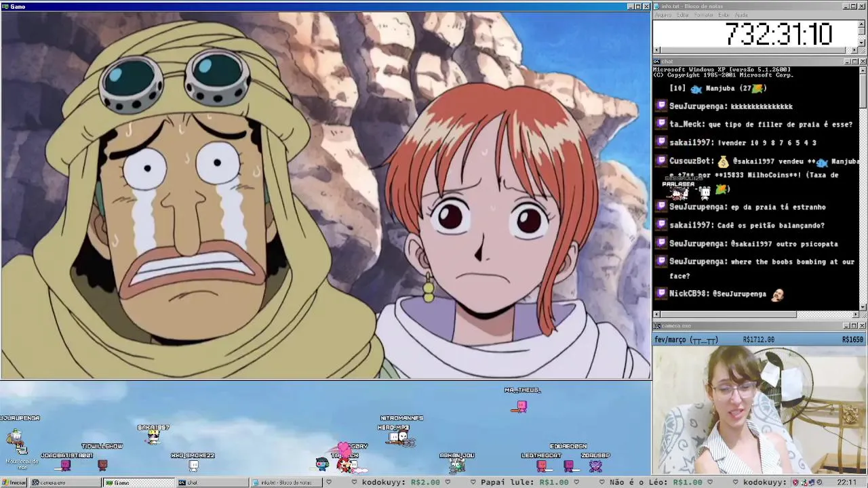Click Twitch badge next to ta_Meck
868x488 pixels.
click(x=662, y=124)
